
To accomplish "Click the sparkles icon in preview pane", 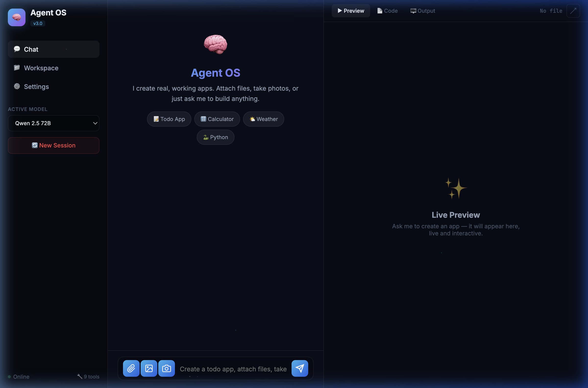I will tap(456, 188).
